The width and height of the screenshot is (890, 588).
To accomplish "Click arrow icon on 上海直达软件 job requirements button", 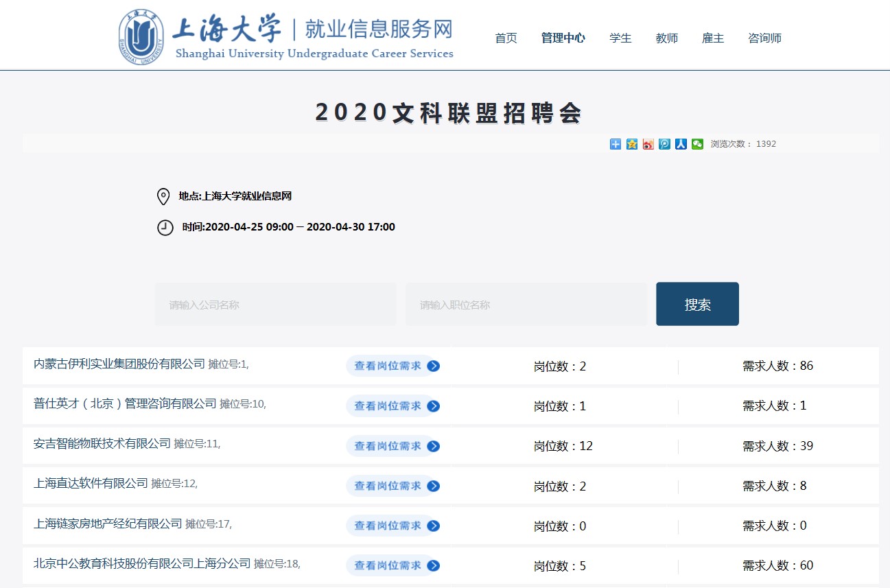I will 433,486.
